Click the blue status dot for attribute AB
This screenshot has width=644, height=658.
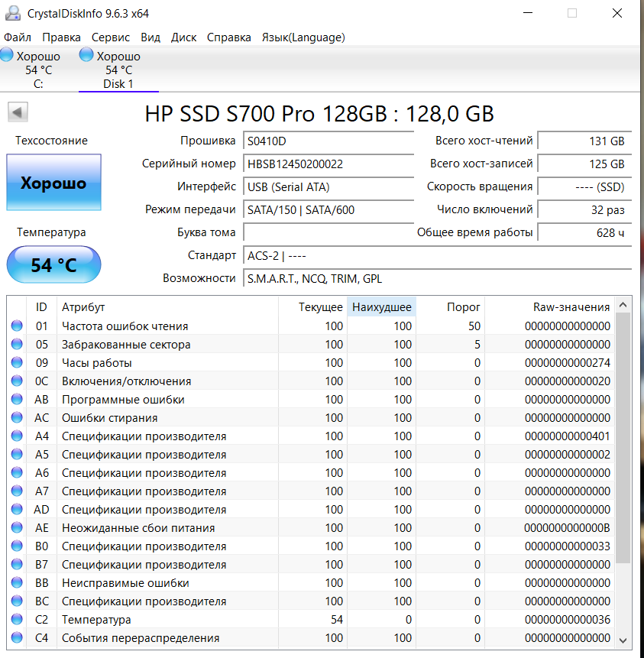tap(17, 399)
